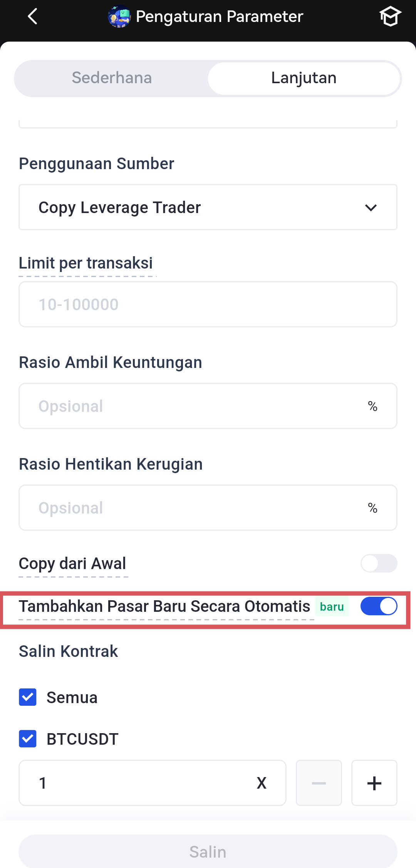Open the tutorial graduation cap icon
The height and width of the screenshot is (868, 416).
[390, 17]
